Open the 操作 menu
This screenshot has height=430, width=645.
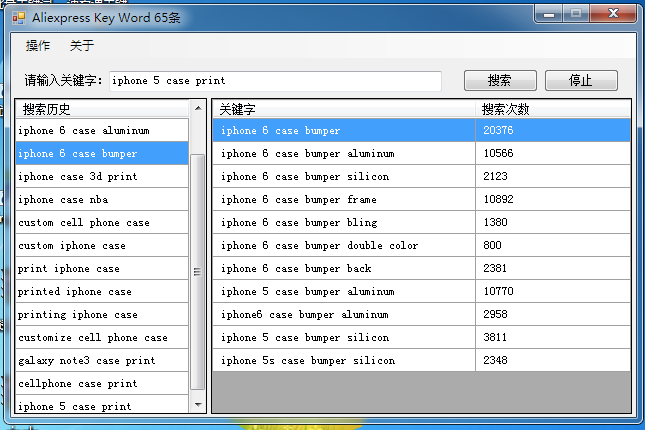[x=38, y=46]
